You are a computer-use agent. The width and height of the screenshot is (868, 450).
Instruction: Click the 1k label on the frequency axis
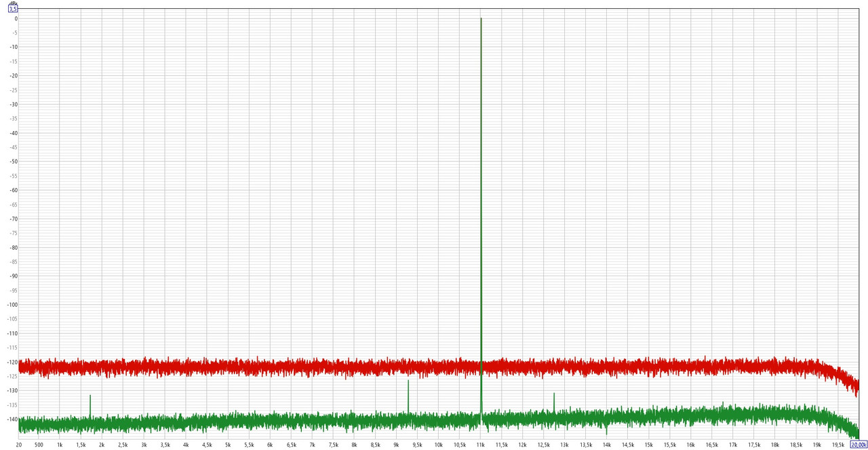60,445
